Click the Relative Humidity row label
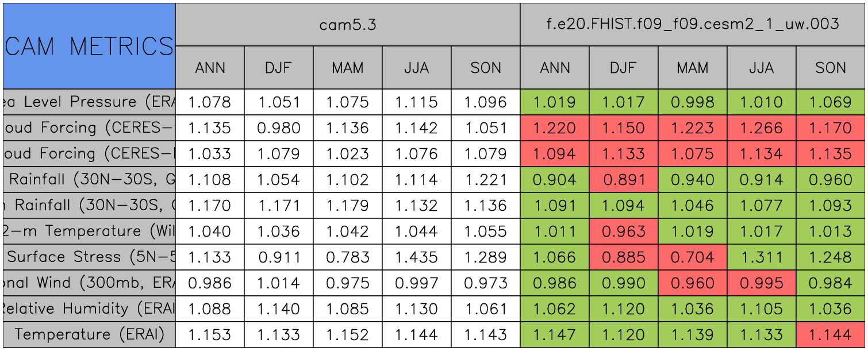868x351 pixels. (89, 308)
